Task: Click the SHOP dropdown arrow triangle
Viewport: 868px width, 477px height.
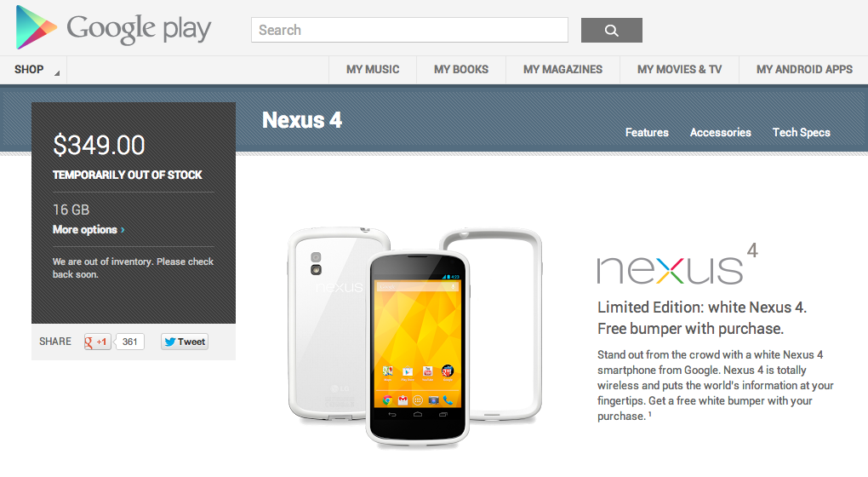Action: 56,73
